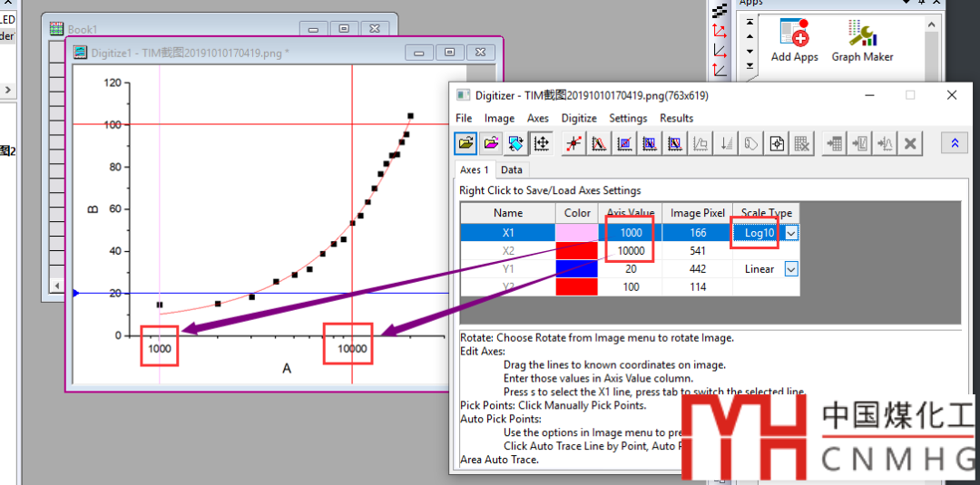Open the X1 Log10 scale type dropdown
This screenshot has width=980, height=485.
pyautogui.click(x=791, y=233)
